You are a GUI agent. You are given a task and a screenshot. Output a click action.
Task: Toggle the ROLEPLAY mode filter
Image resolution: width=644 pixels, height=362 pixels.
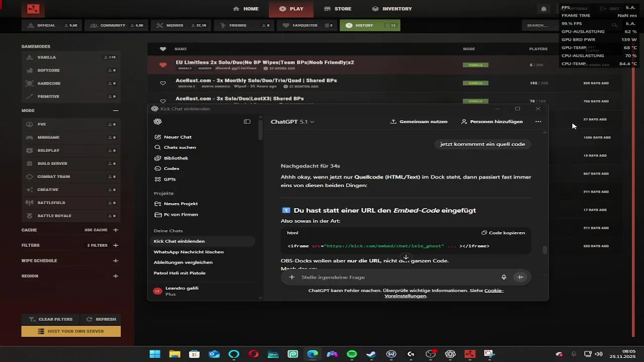71,150
